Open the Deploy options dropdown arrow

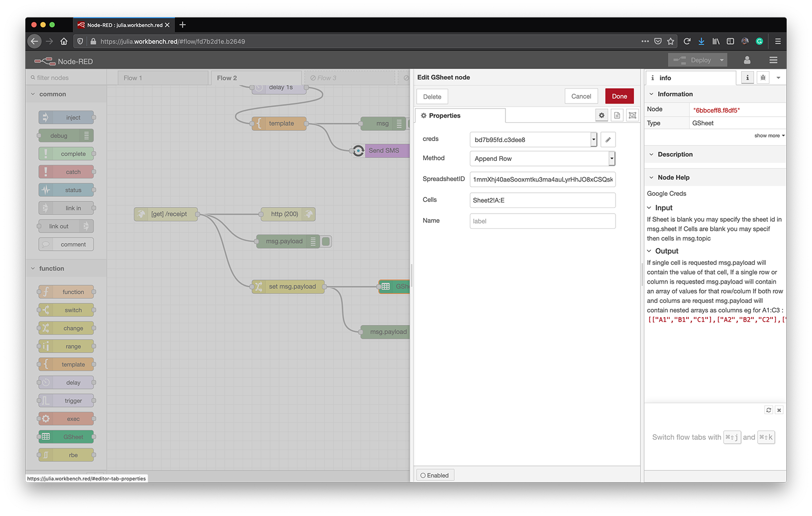point(722,60)
